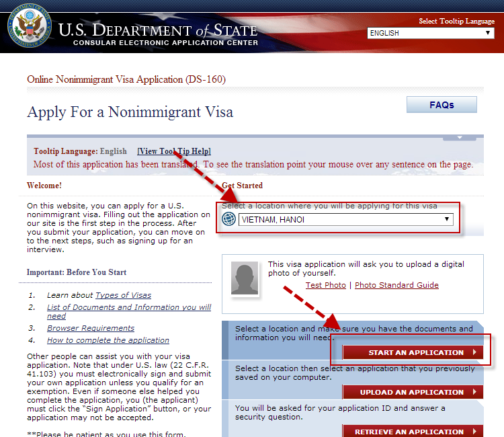
Task: Open the Select Tooltip Language dropdown
Action: pyautogui.click(x=430, y=33)
